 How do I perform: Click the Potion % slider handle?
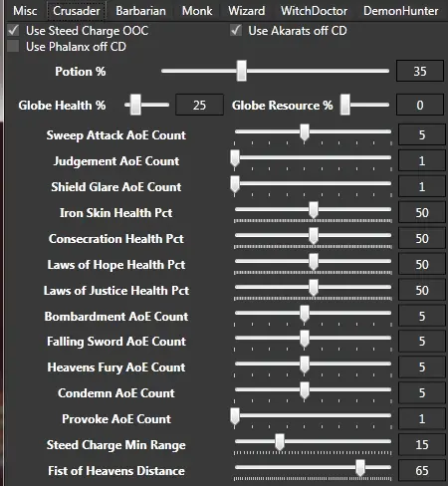coord(242,71)
